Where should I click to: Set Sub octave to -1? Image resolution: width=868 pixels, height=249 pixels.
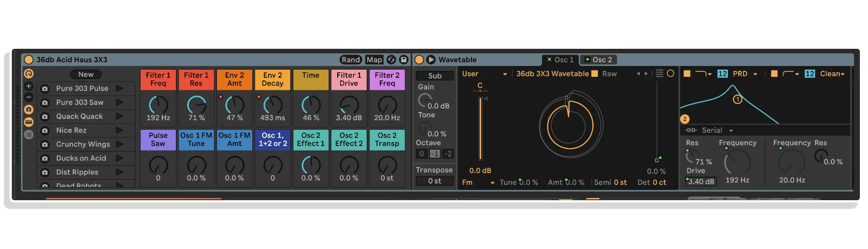tap(434, 154)
